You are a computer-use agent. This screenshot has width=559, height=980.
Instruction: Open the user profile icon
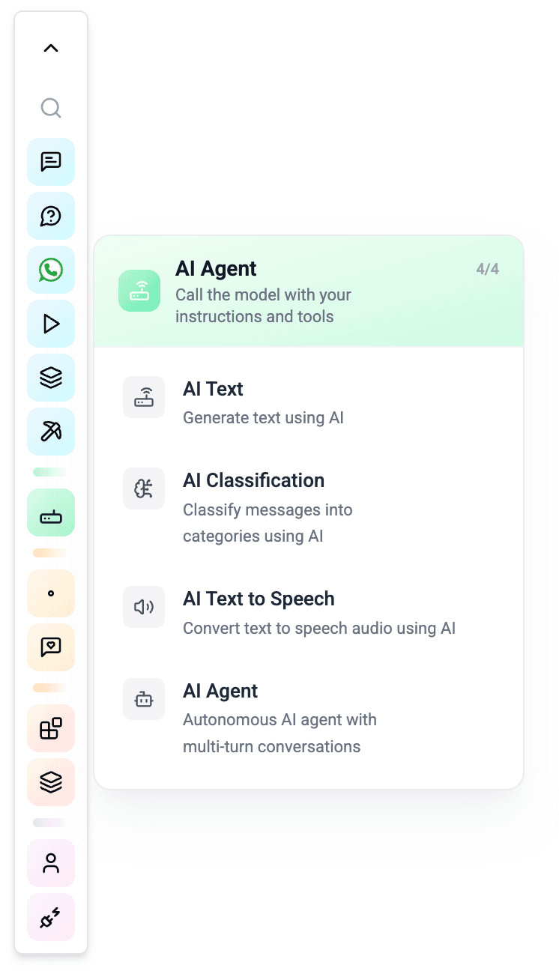click(x=51, y=863)
